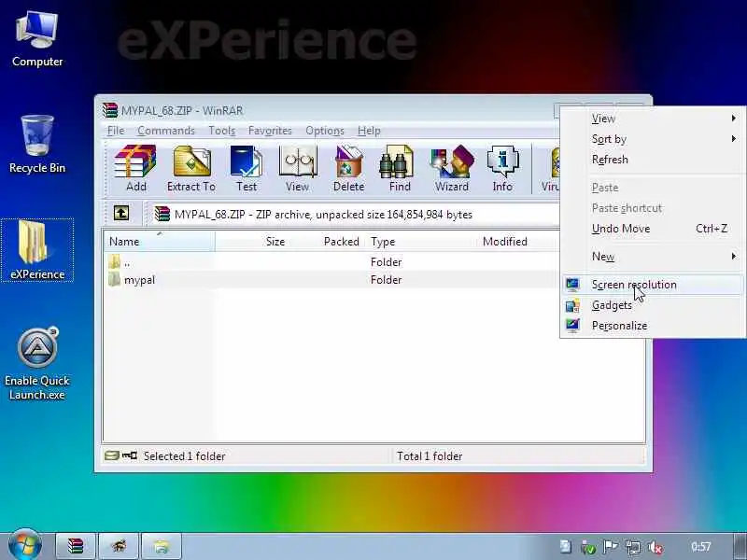Select Gadgets in context menu
747x560 pixels.
[652, 305]
